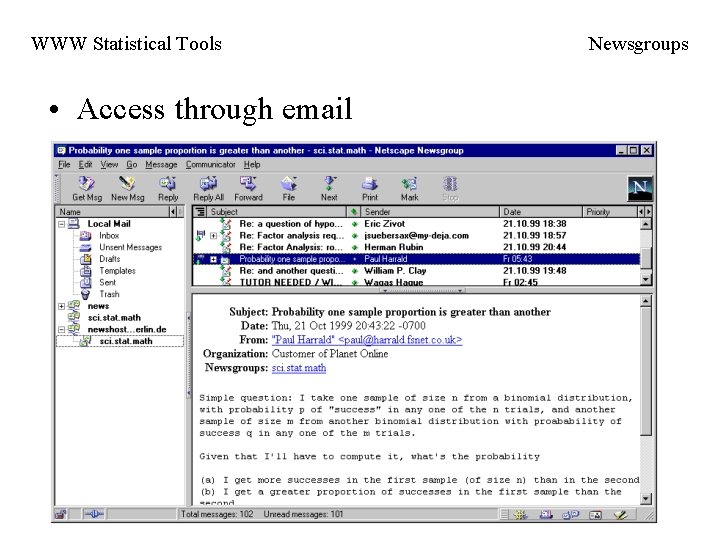The width and height of the screenshot is (720, 540).
Task: Open the File menu
Action: [x=64, y=164]
